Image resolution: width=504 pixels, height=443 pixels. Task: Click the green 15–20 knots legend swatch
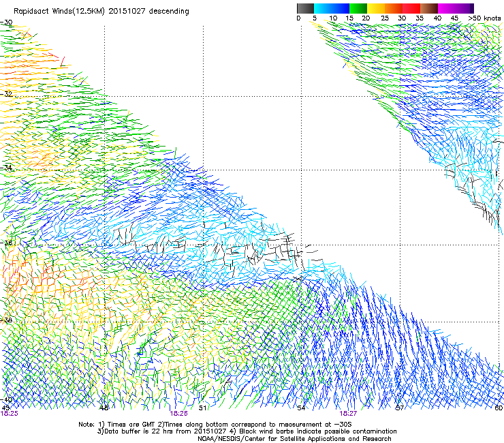pyautogui.click(x=358, y=8)
